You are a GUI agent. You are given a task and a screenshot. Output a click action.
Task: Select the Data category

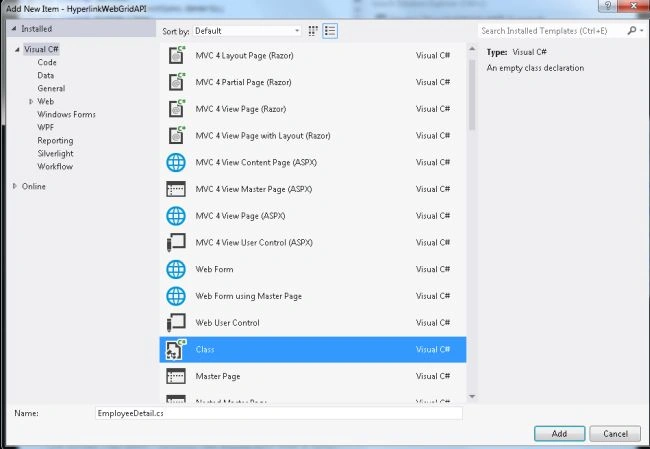pos(46,75)
